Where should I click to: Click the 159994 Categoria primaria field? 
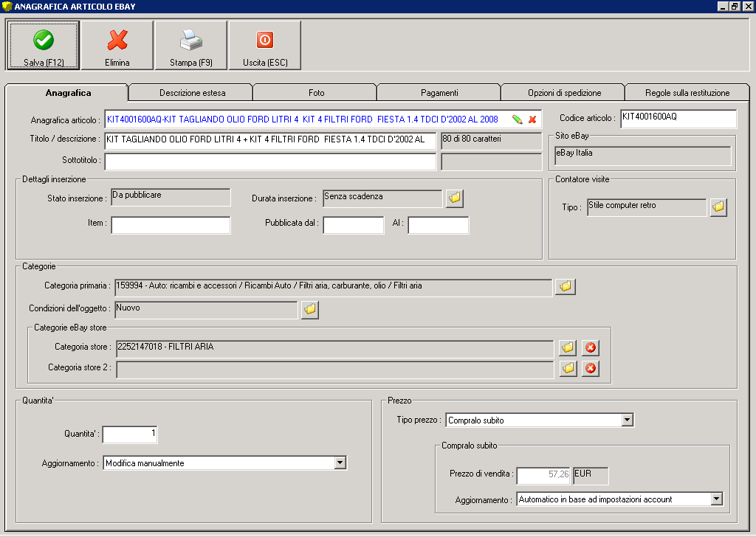click(x=333, y=288)
